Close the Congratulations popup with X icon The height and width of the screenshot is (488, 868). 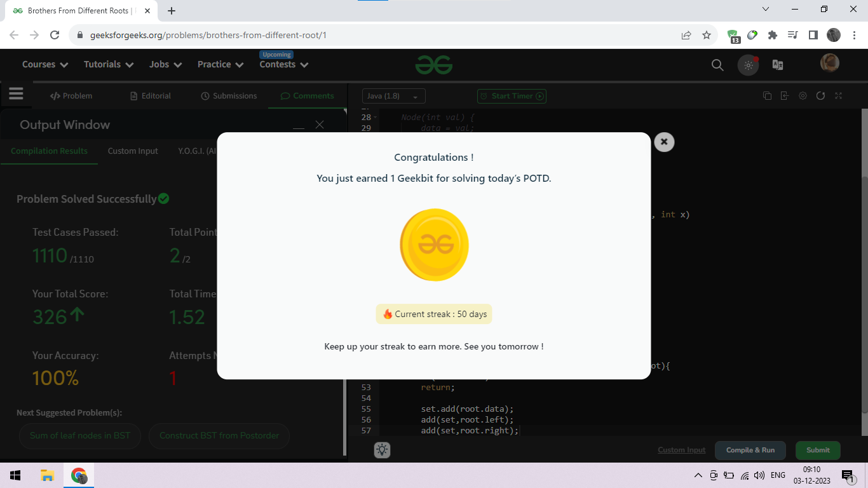664,142
